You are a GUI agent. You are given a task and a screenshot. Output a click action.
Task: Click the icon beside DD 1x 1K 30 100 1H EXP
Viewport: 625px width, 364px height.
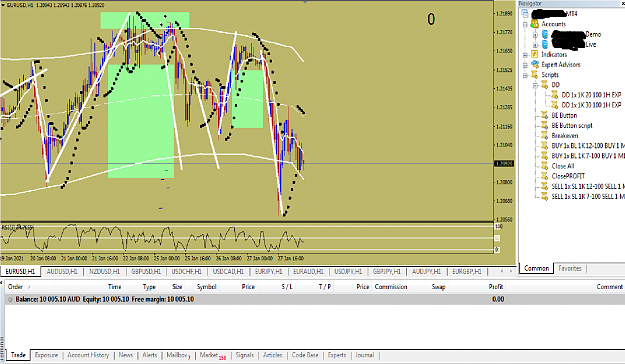(554, 105)
